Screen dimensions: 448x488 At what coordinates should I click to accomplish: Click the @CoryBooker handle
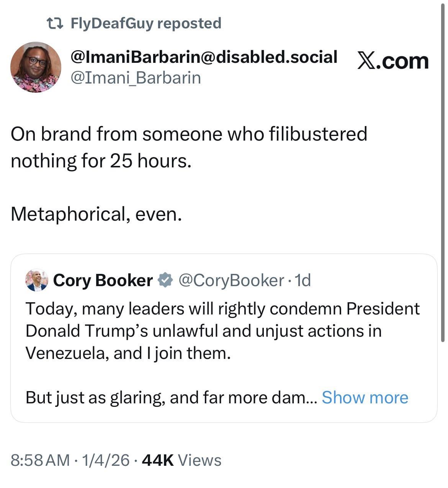point(231,280)
